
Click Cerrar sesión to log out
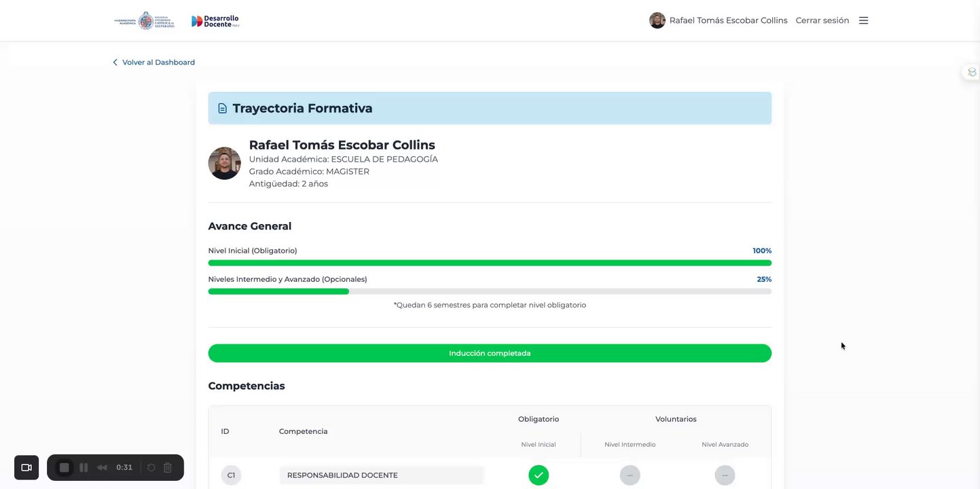tap(822, 20)
